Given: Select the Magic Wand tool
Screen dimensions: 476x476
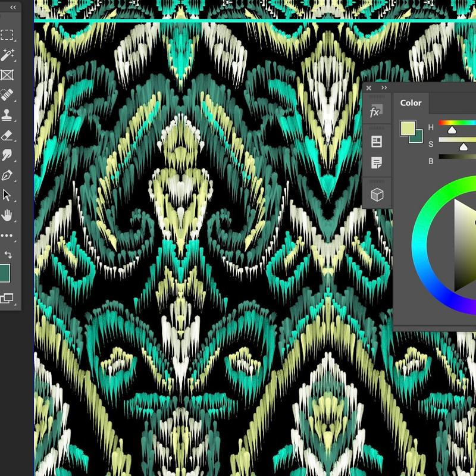Looking at the screenshot, I should [7, 55].
